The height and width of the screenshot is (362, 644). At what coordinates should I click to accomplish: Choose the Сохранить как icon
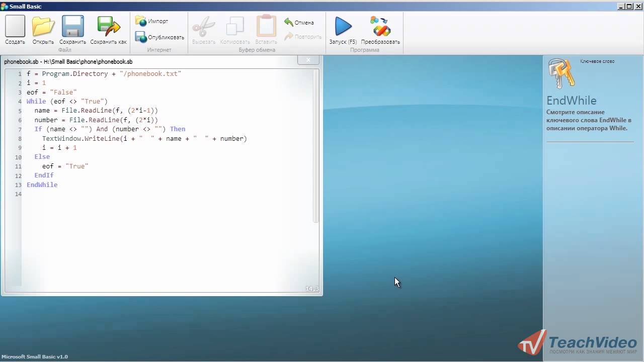(x=109, y=26)
